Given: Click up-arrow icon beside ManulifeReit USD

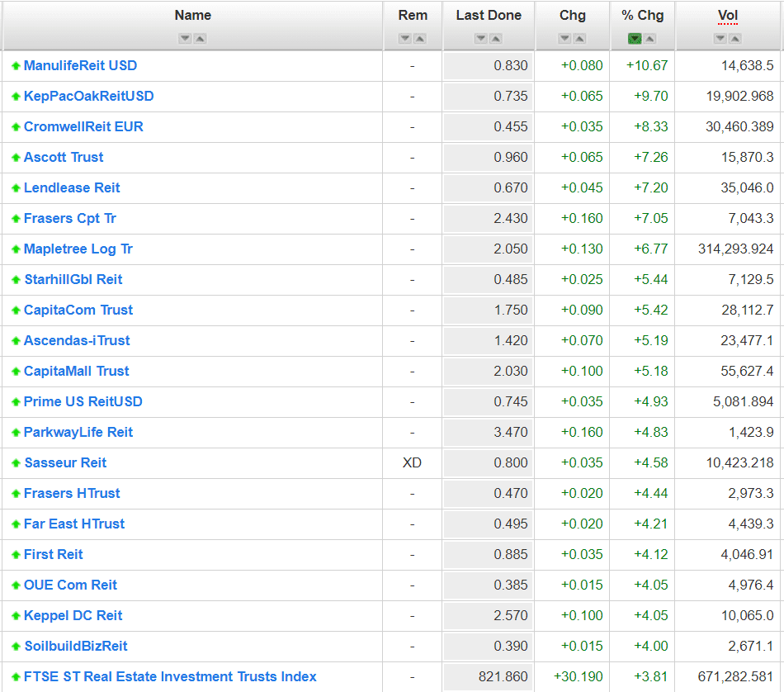Looking at the screenshot, I should (x=16, y=66).
